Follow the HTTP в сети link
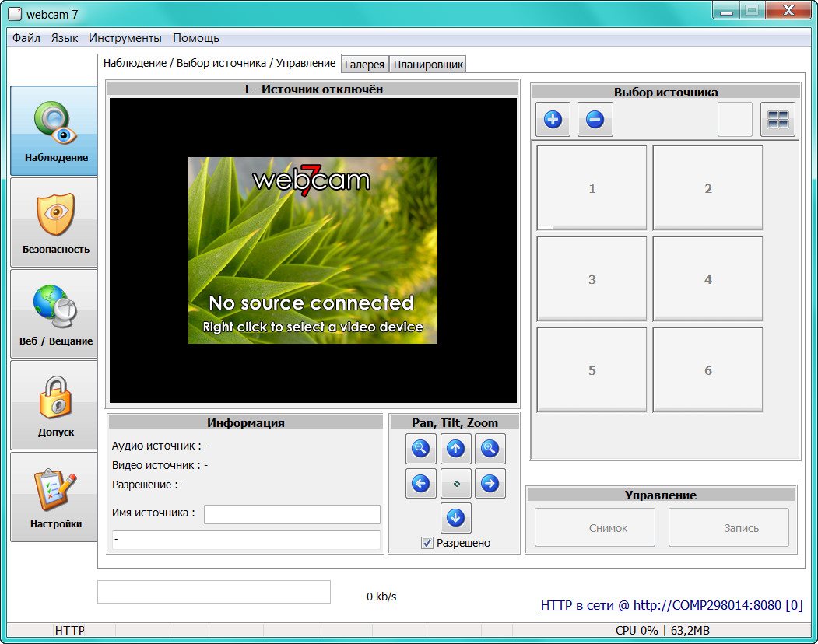Viewport: 818px width, 644px height. [671, 604]
